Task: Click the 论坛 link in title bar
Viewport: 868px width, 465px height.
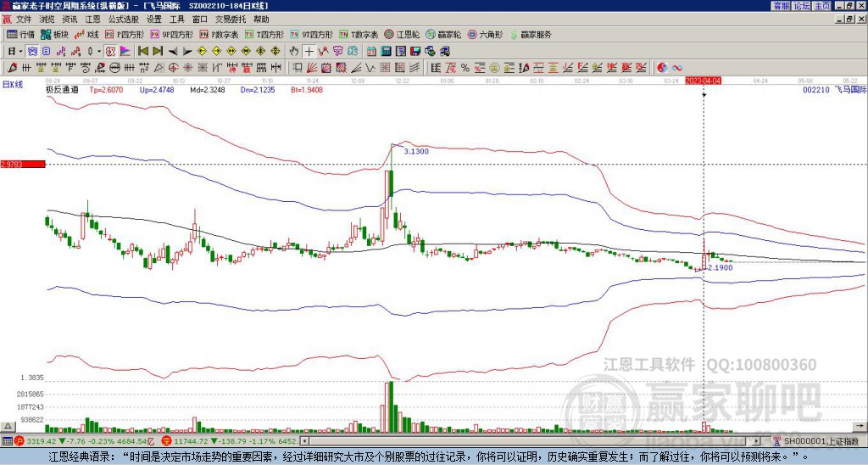Action: (802, 6)
